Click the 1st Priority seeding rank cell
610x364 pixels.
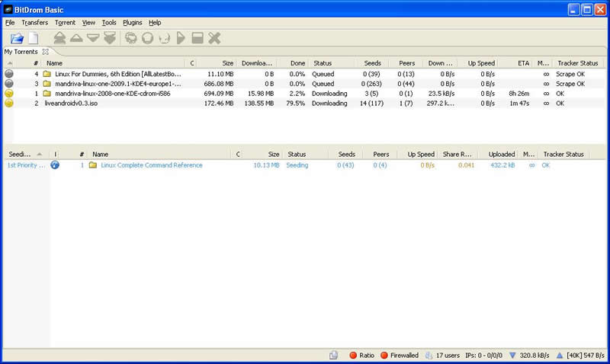[x=26, y=165]
